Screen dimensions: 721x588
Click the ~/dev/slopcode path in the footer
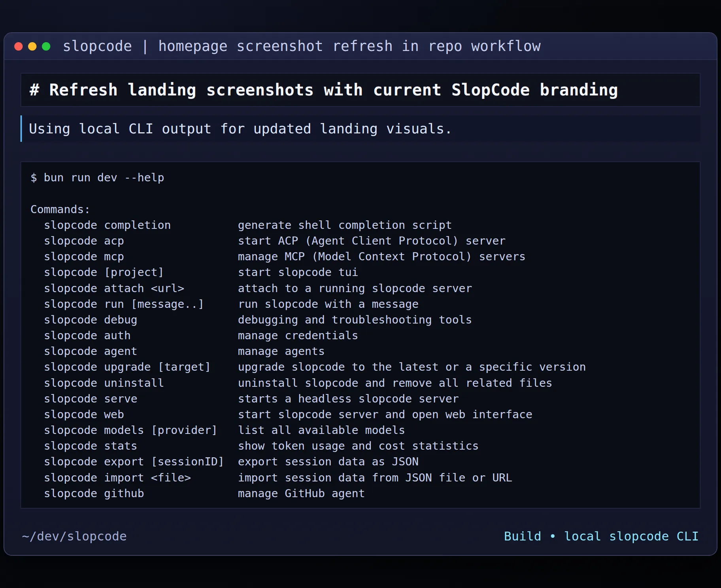click(74, 536)
